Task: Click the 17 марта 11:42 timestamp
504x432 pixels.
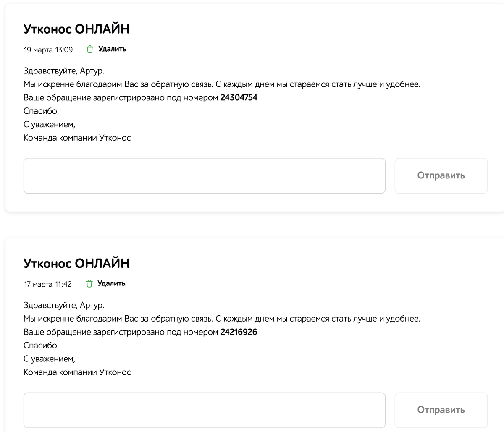Action: [48, 284]
